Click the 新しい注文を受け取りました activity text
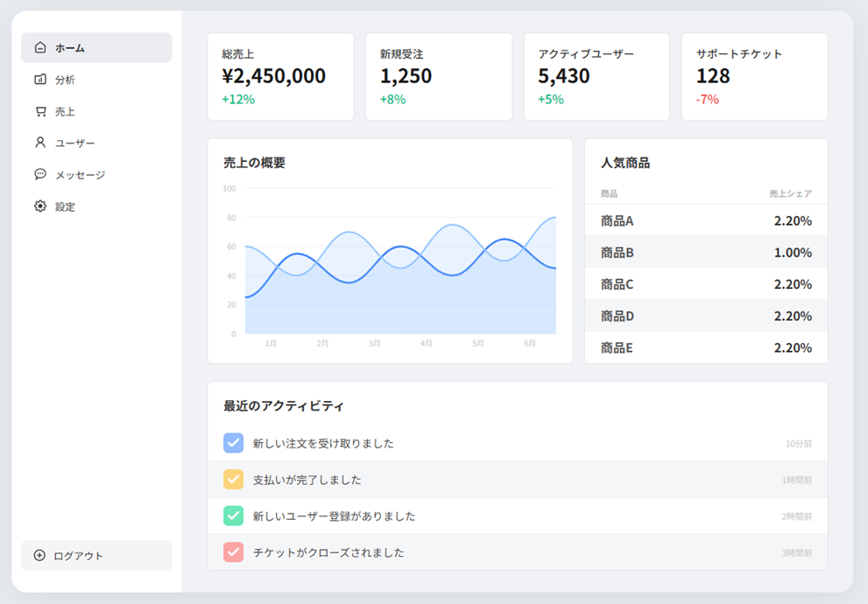 click(323, 444)
